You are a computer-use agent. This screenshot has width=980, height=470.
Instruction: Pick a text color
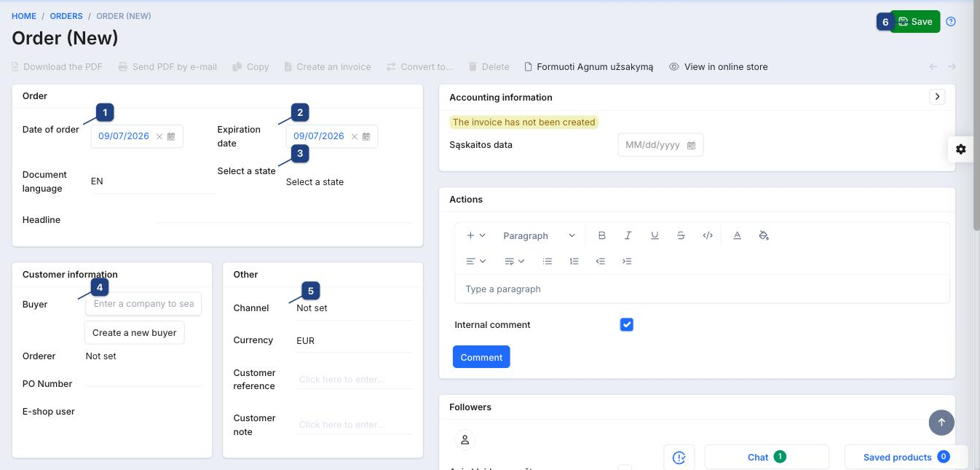(737, 235)
